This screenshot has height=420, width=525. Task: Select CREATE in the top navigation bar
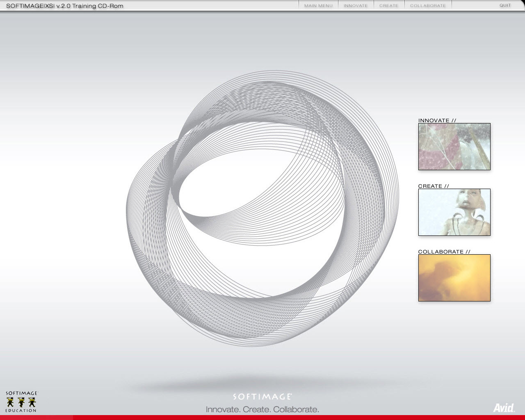point(389,6)
